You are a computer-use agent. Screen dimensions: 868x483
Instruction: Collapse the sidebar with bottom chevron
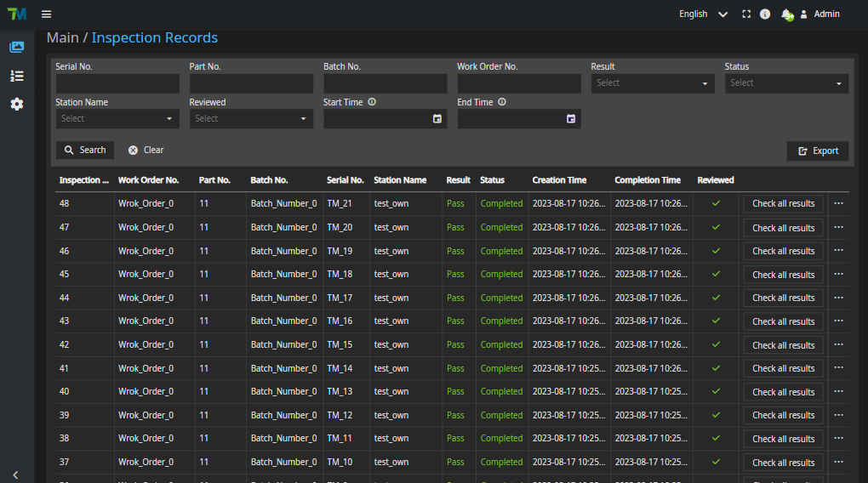15,474
